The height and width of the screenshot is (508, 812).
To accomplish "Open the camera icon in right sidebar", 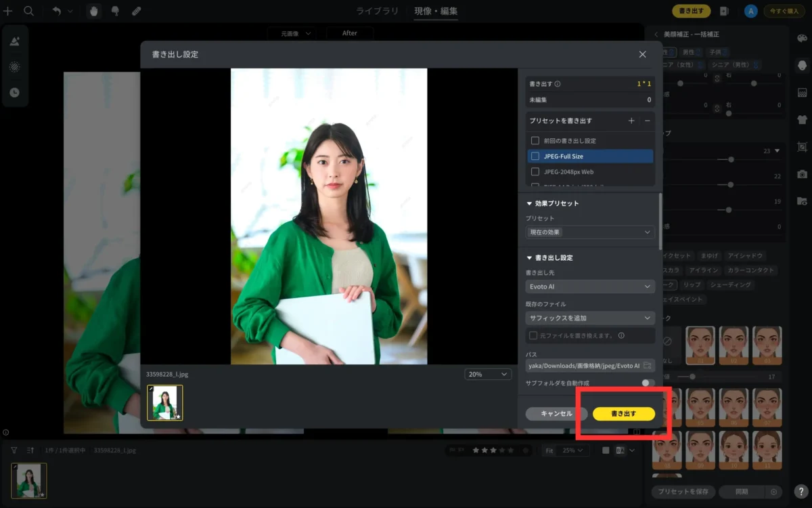I will point(803,174).
